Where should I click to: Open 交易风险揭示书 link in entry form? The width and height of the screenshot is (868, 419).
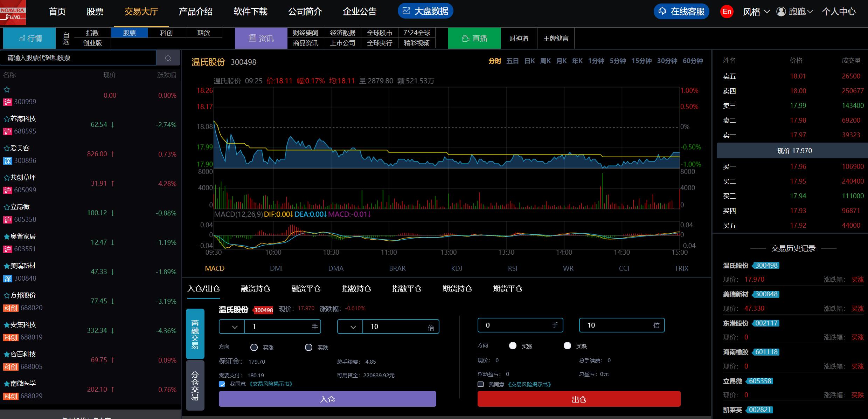pos(270,384)
